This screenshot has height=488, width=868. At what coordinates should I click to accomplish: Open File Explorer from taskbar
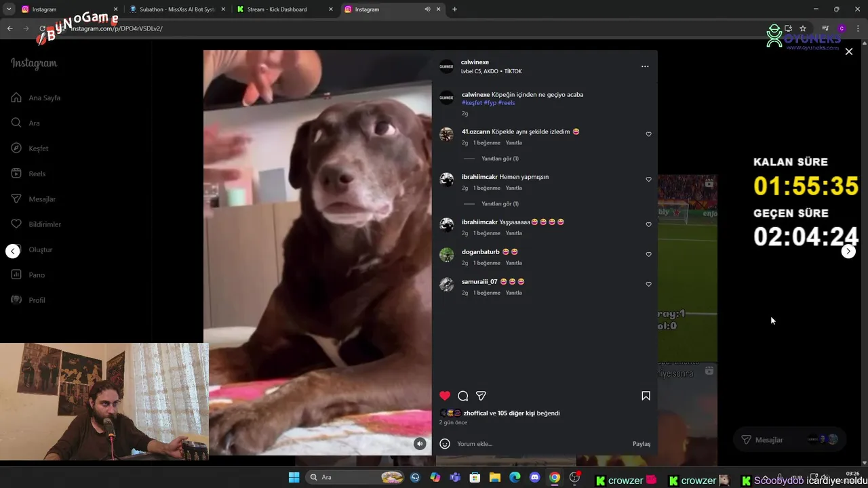click(x=495, y=477)
